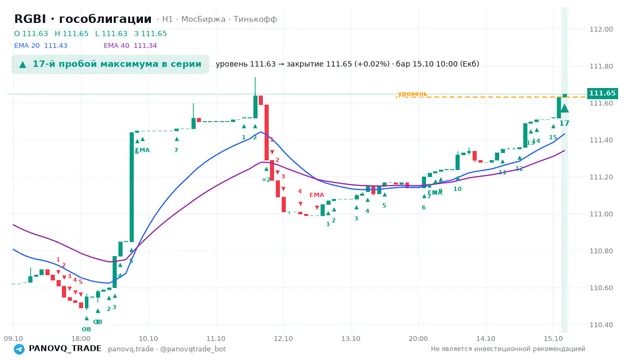Screen dimensions: 640x360
Task: Click the 12.10 date axis label
Action: coord(283,338)
